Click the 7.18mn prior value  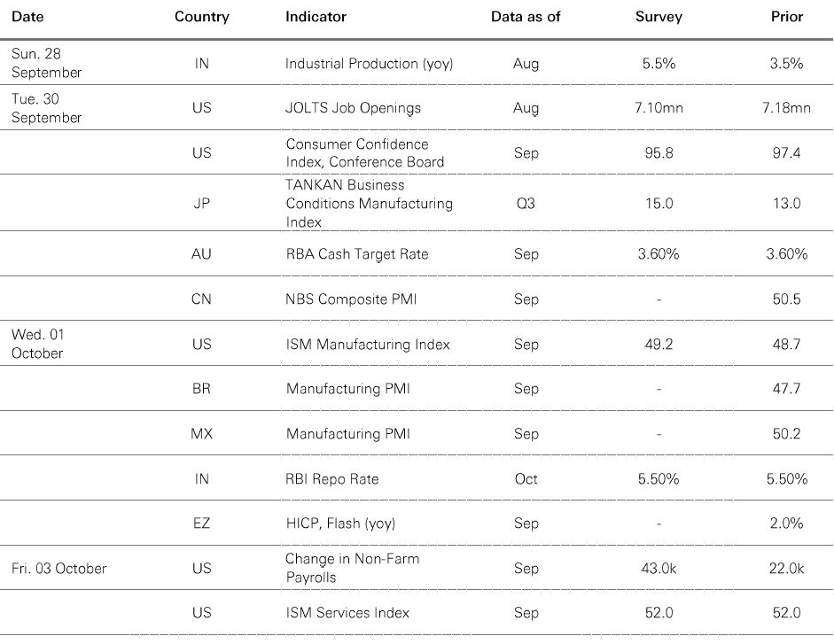coord(786,108)
